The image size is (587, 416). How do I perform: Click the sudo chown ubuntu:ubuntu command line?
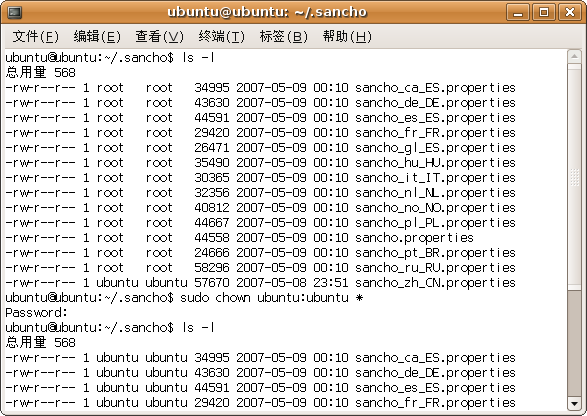[184, 298]
